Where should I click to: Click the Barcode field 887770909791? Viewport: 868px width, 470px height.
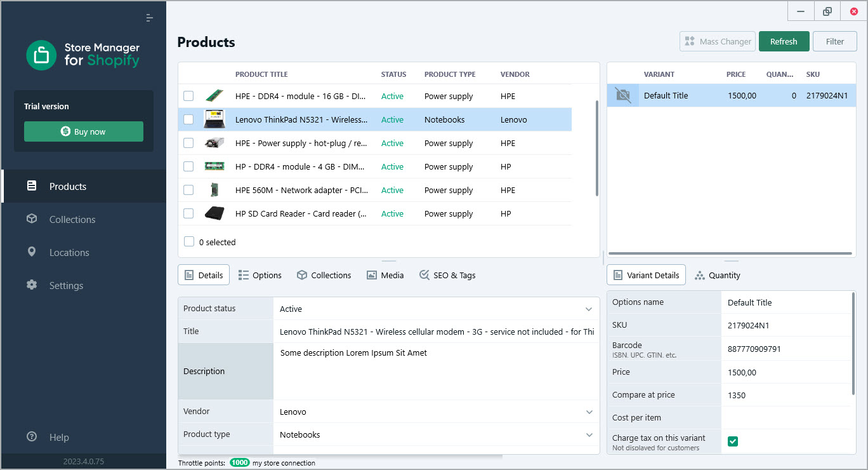click(786, 349)
